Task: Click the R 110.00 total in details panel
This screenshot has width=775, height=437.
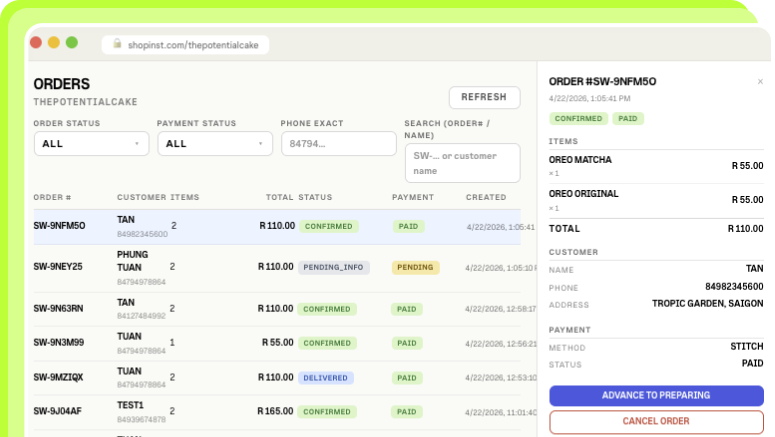Action: point(745,229)
